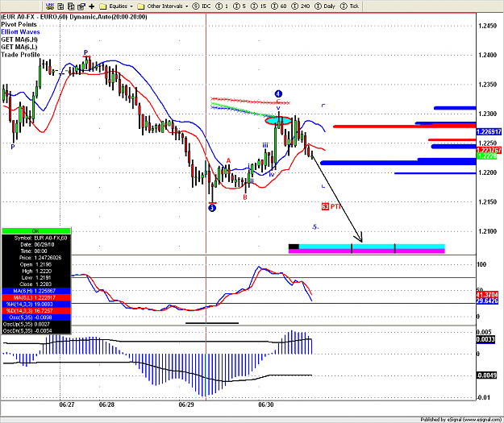Click the third toolbar icon with stacked pages
The image size is (504, 423).
tap(71, 6)
